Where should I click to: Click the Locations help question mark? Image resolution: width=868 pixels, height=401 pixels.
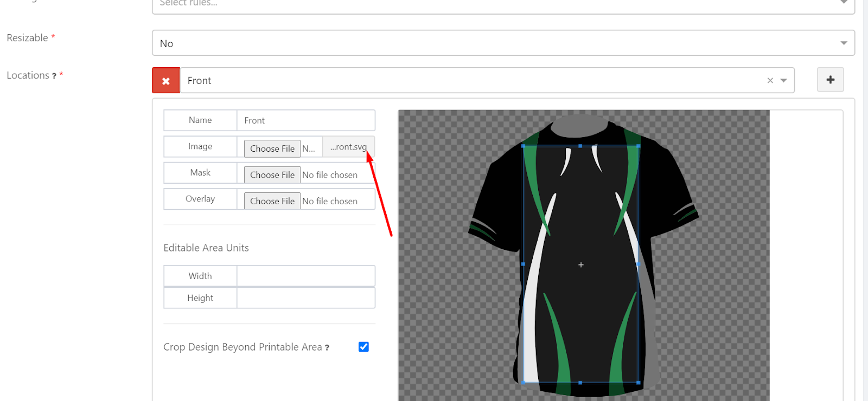54,76
